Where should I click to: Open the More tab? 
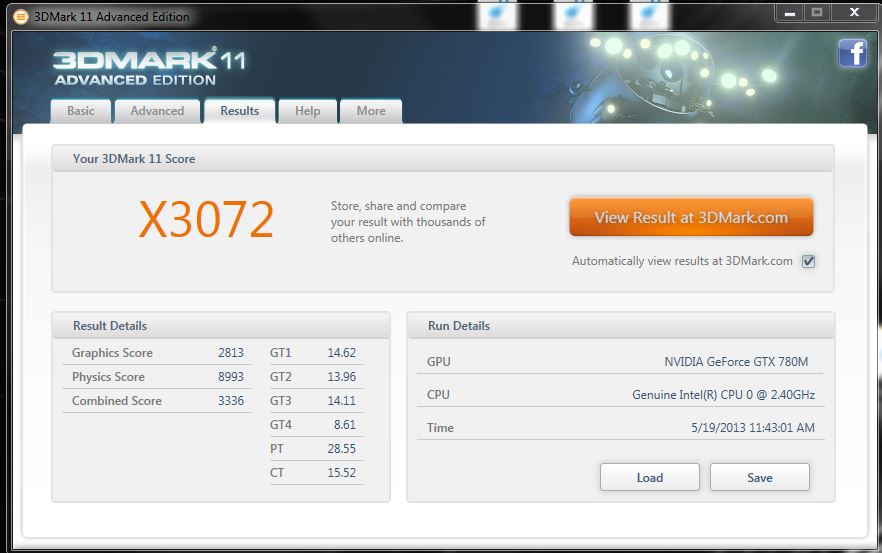click(371, 111)
